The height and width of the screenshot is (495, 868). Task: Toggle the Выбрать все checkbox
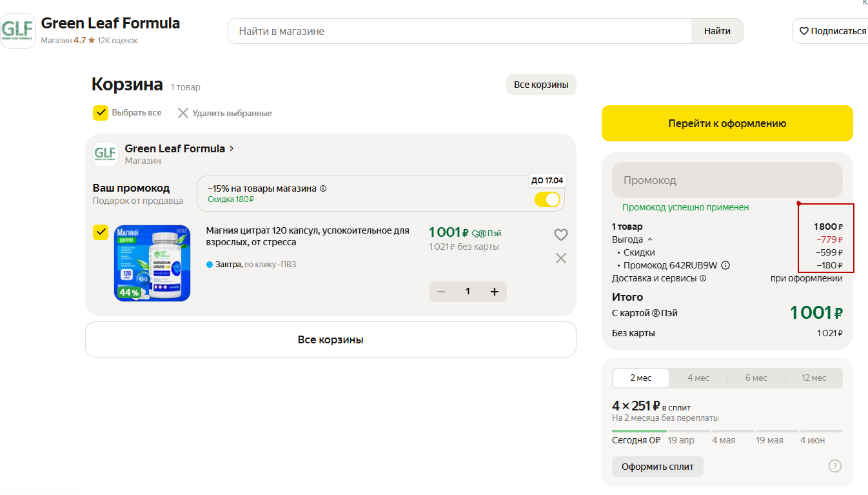100,113
